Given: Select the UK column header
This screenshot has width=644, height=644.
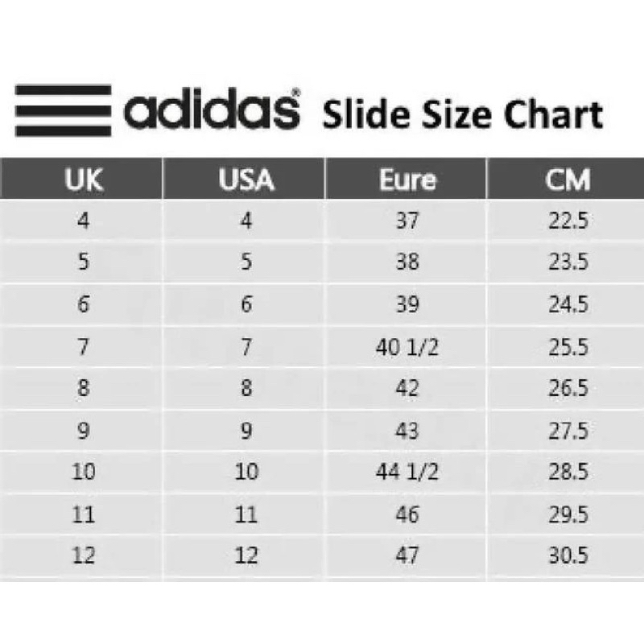Looking at the screenshot, I should tap(81, 179).
